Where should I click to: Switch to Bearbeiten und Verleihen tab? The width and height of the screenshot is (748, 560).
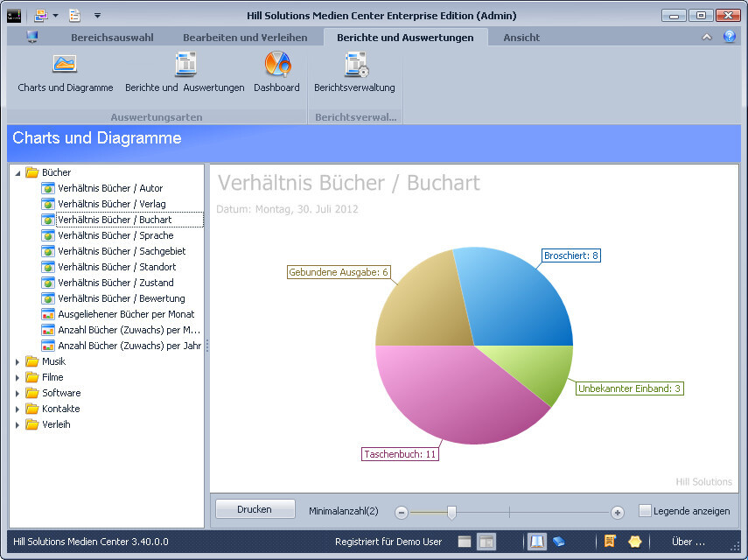point(245,38)
